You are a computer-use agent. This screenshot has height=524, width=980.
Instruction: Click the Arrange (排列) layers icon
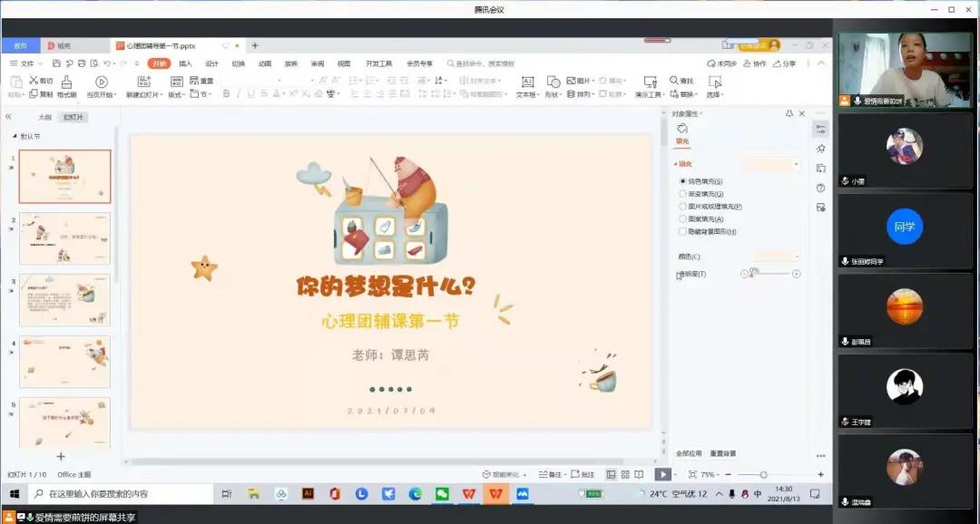(571, 93)
